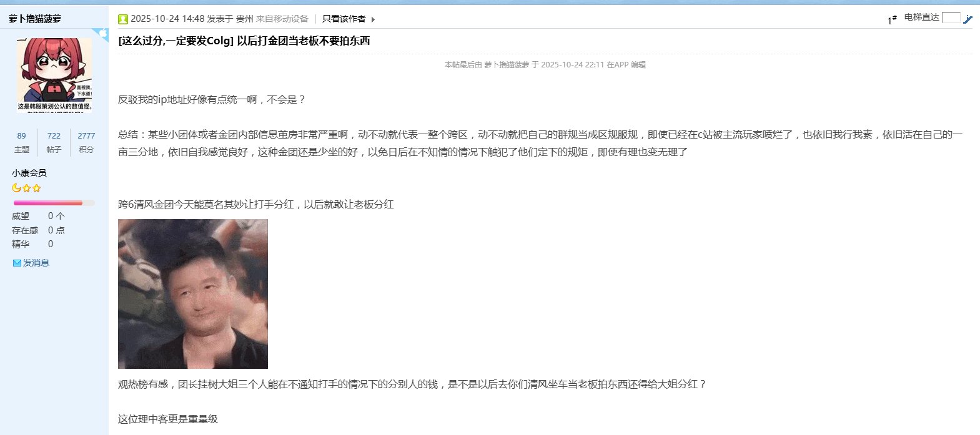Click the pink user level progress bar
Image resolution: width=980 pixels, height=435 pixels.
coord(54,203)
